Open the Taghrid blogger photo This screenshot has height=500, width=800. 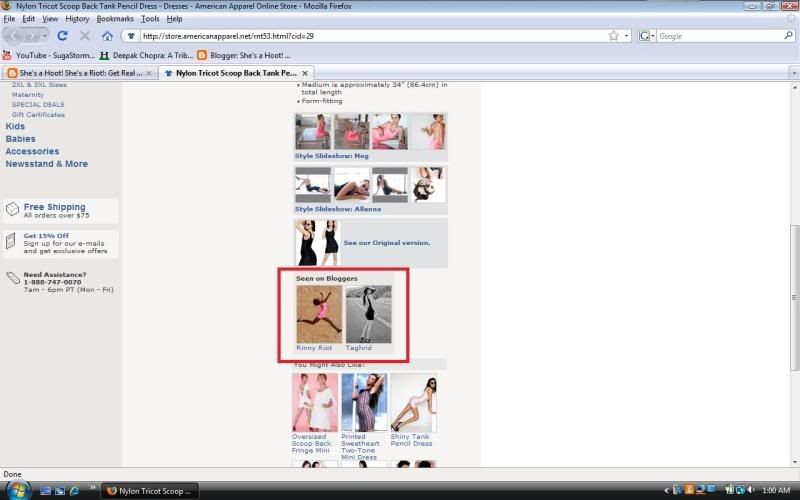pyautogui.click(x=368, y=314)
